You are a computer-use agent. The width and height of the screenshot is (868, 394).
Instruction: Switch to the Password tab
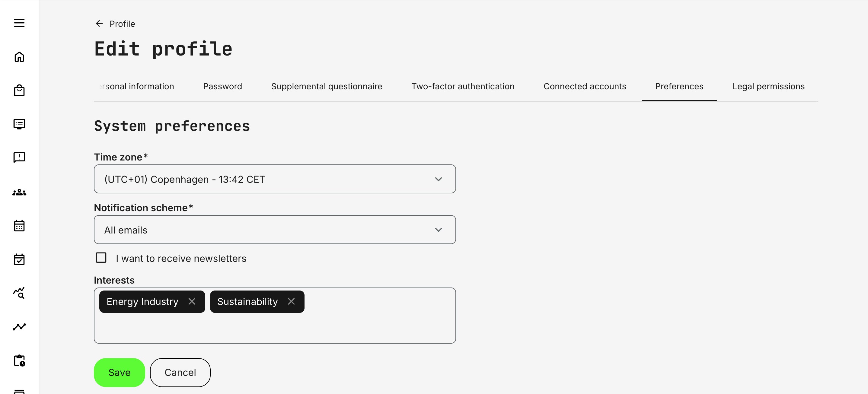(223, 86)
